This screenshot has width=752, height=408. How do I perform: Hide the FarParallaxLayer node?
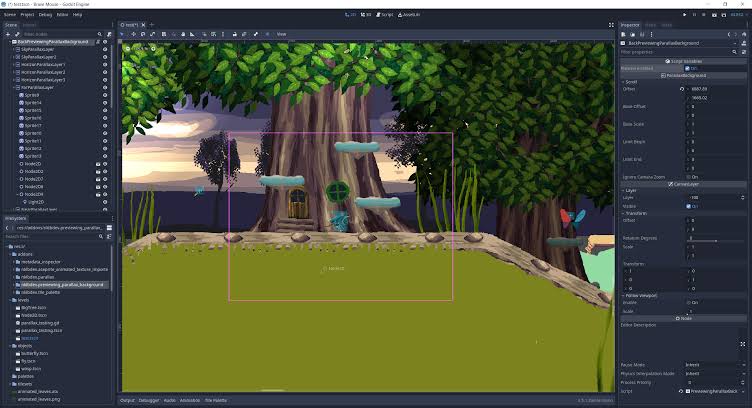[105, 88]
